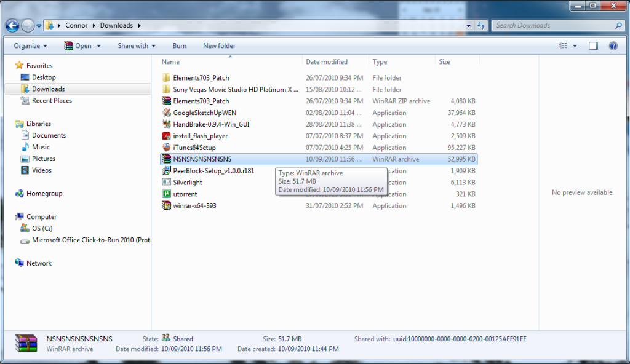630x364 pixels.
Task: Open the Organize dropdown menu
Action: click(x=30, y=46)
